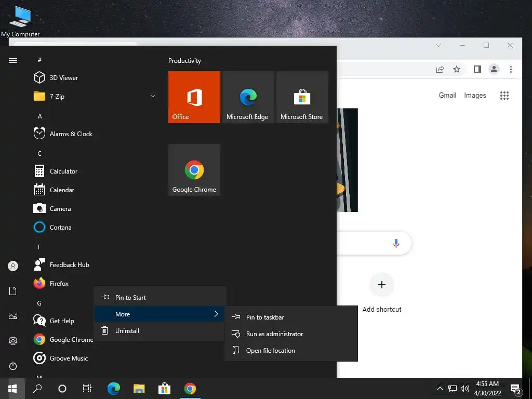Screen dimensions: 532x399
Task: Open Pictures from Start sidebar
Action: (13, 316)
